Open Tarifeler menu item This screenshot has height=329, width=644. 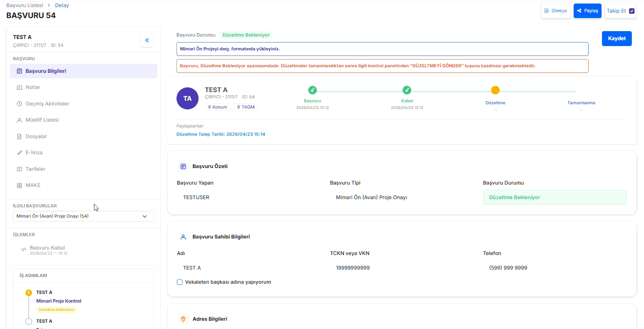click(83, 169)
